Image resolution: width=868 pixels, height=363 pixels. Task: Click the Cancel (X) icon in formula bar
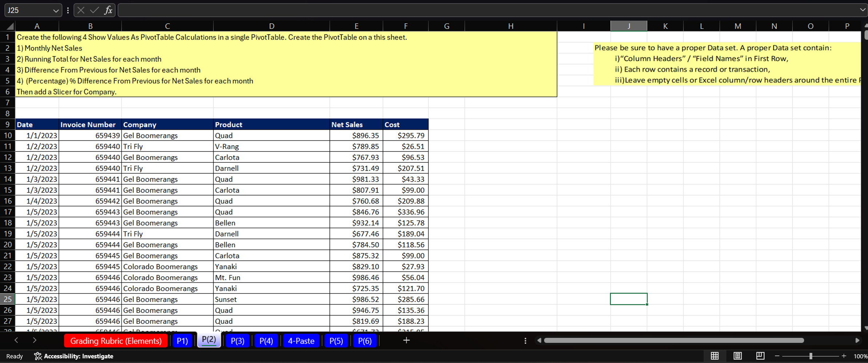click(81, 10)
